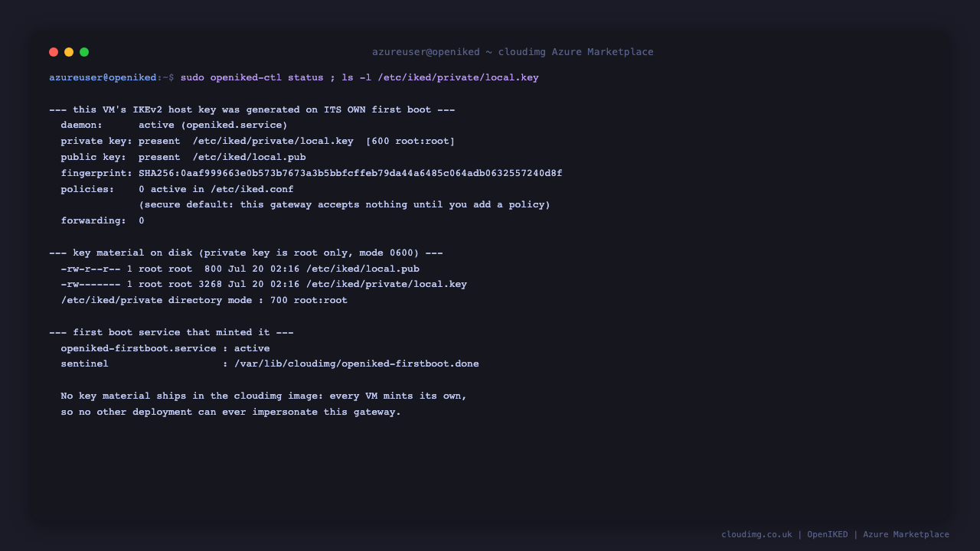The width and height of the screenshot is (980, 551).
Task: Click the '--- key material on disk' header
Action: click(246, 253)
